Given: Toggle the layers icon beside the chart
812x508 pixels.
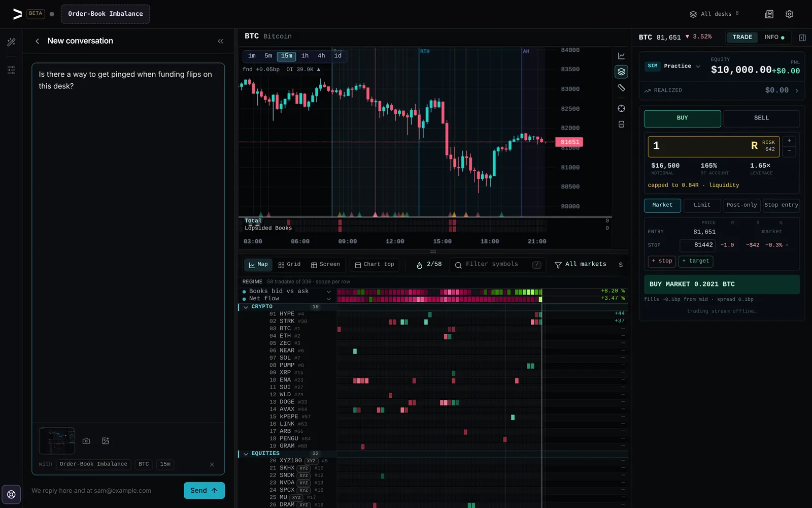Looking at the screenshot, I should pyautogui.click(x=621, y=72).
